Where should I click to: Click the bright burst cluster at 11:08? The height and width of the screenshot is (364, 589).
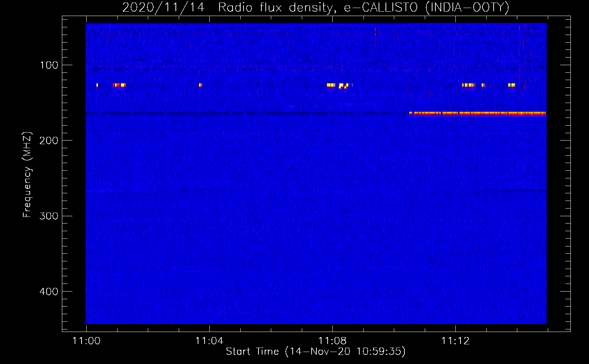pyautogui.click(x=338, y=86)
